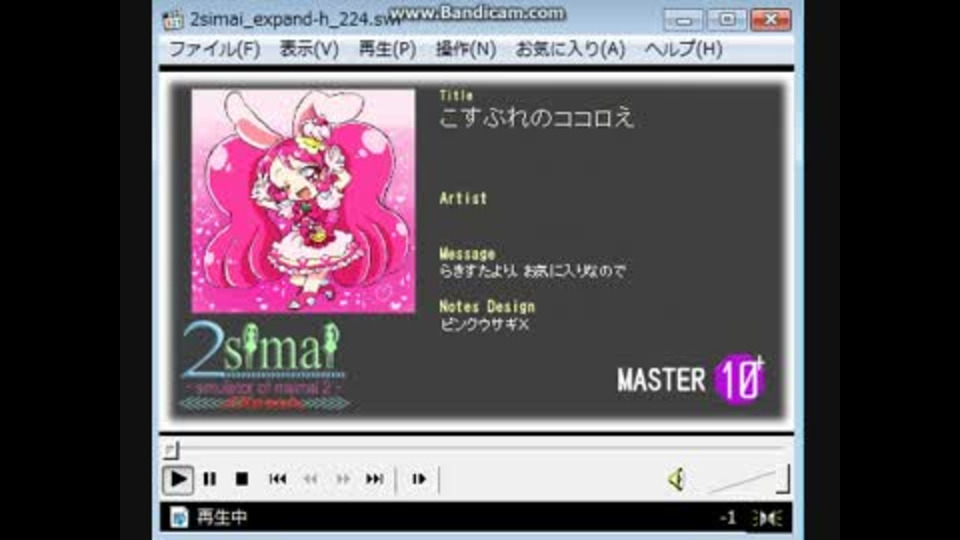This screenshot has width=960, height=540.
Task: Maximize the player window
Action: (x=727, y=20)
